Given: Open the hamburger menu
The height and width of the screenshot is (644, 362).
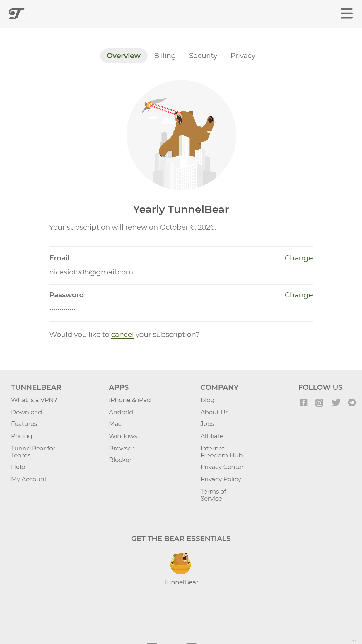Looking at the screenshot, I should tap(346, 13).
